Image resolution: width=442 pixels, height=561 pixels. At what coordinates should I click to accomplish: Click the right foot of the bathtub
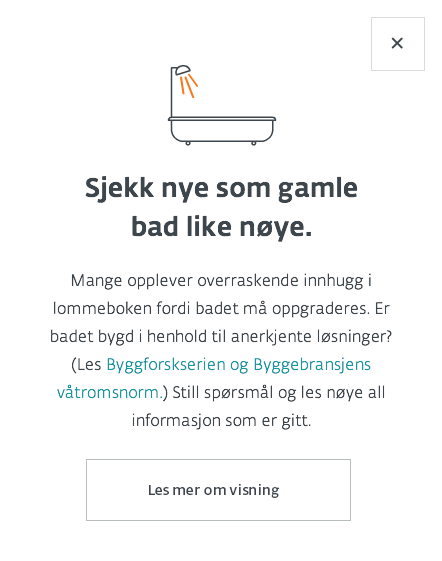(x=254, y=143)
